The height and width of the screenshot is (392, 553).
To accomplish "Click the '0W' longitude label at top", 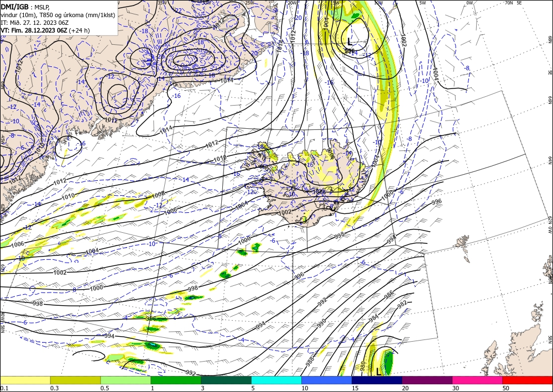I will [469, 3].
